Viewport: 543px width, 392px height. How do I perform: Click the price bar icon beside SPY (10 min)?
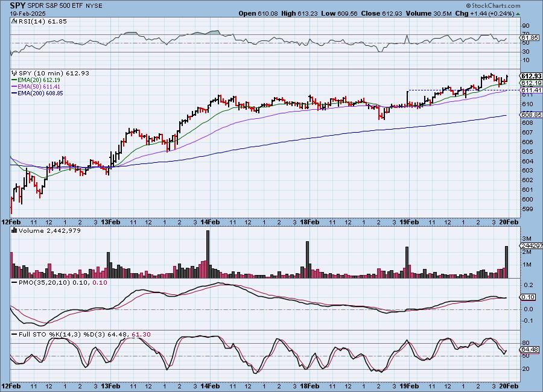pos(14,73)
